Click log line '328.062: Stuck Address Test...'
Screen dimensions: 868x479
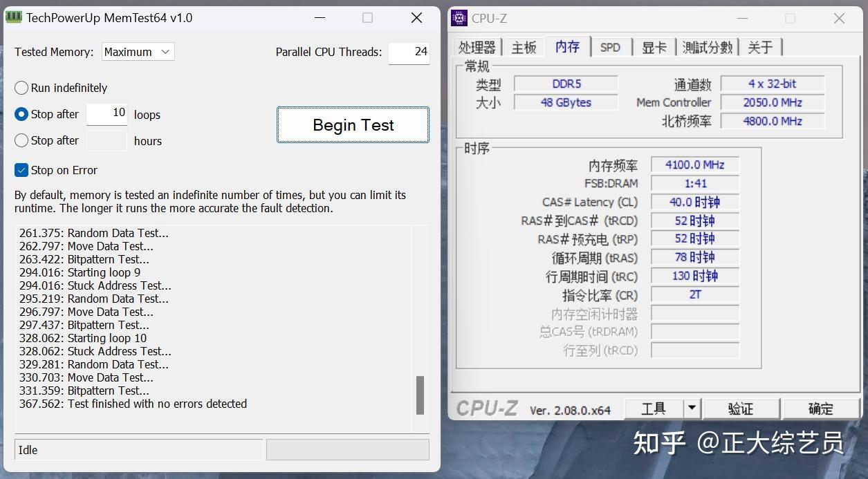click(x=95, y=351)
